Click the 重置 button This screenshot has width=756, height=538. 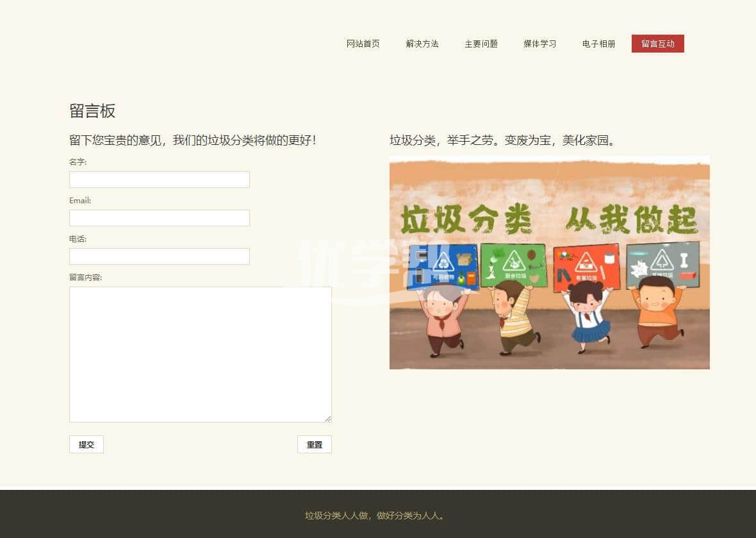point(314,444)
